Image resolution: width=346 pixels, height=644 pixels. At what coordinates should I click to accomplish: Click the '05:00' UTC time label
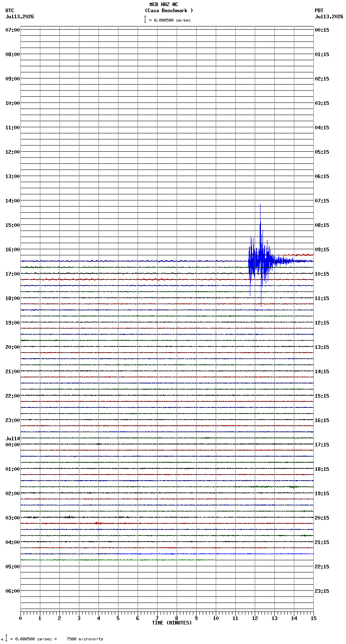pyautogui.click(x=13, y=567)
